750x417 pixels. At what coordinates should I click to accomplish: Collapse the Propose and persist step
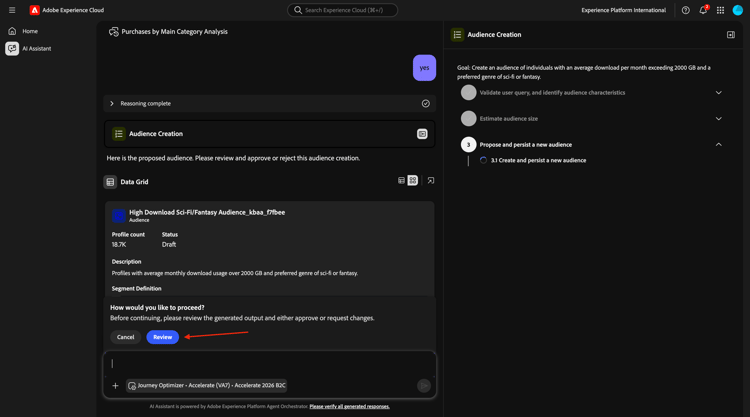click(x=718, y=144)
